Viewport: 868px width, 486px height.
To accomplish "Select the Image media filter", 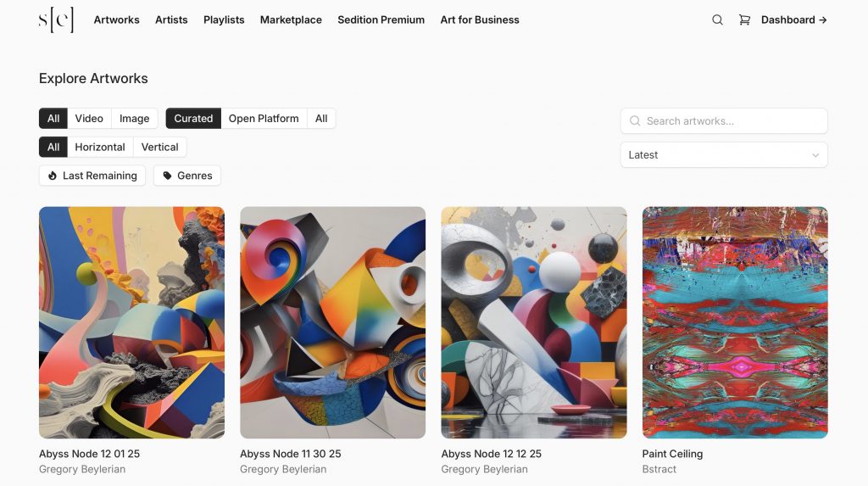I will [134, 119].
